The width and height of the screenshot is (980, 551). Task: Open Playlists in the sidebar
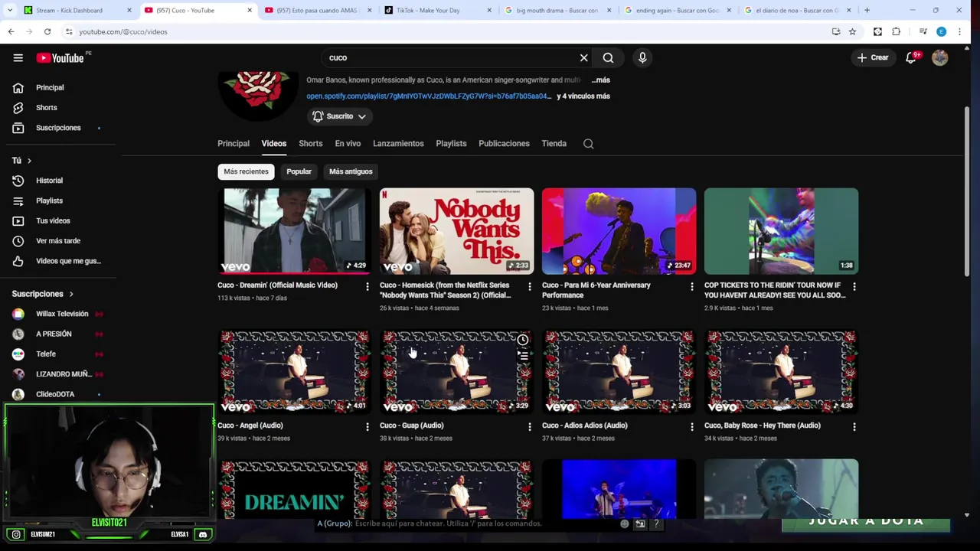coord(49,201)
